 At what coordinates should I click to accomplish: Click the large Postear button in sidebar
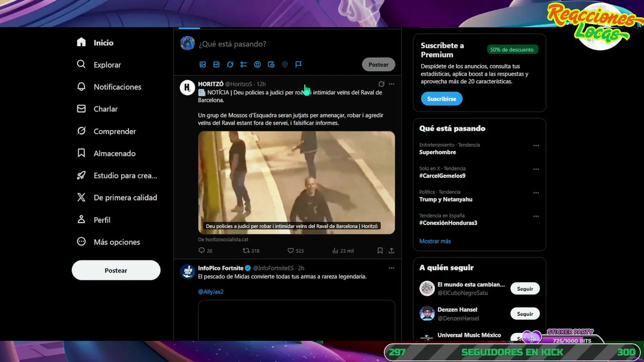point(116,270)
